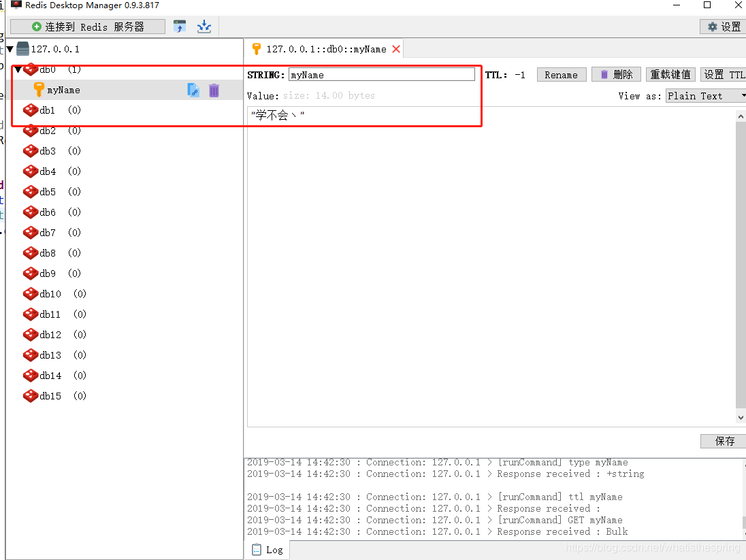Click the 127.0.0.1 server icon
Viewport: 746px width, 560px height.
click(x=22, y=48)
